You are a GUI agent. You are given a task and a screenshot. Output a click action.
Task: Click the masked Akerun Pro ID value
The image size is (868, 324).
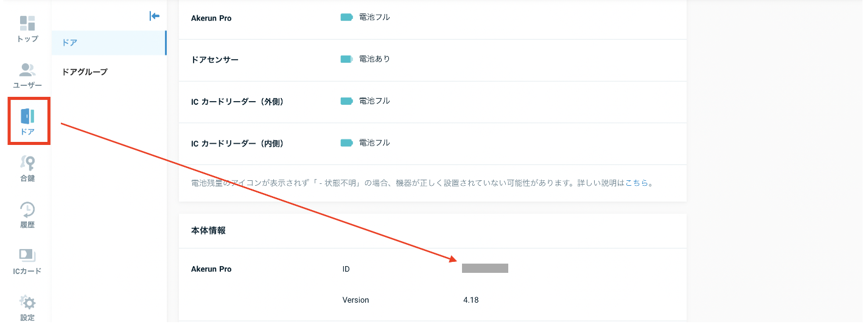485,268
